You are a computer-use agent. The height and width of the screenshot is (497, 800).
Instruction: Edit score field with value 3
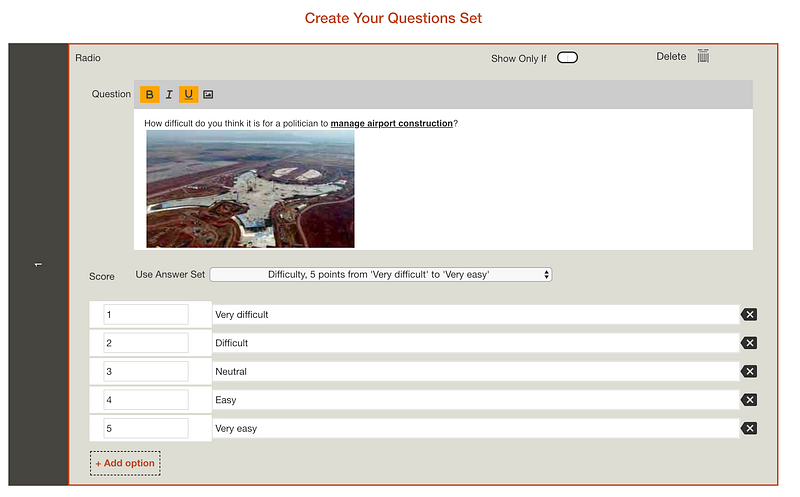click(x=145, y=372)
